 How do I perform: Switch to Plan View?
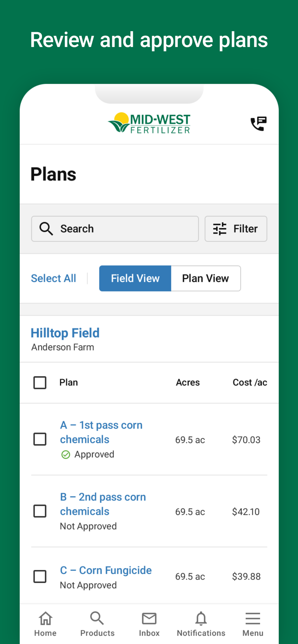205,279
